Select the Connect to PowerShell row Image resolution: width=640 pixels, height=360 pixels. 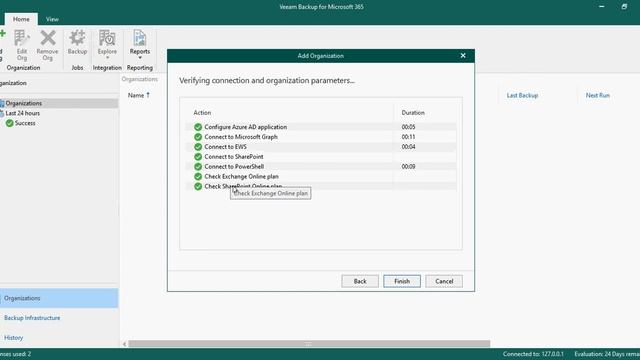[321, 167]
